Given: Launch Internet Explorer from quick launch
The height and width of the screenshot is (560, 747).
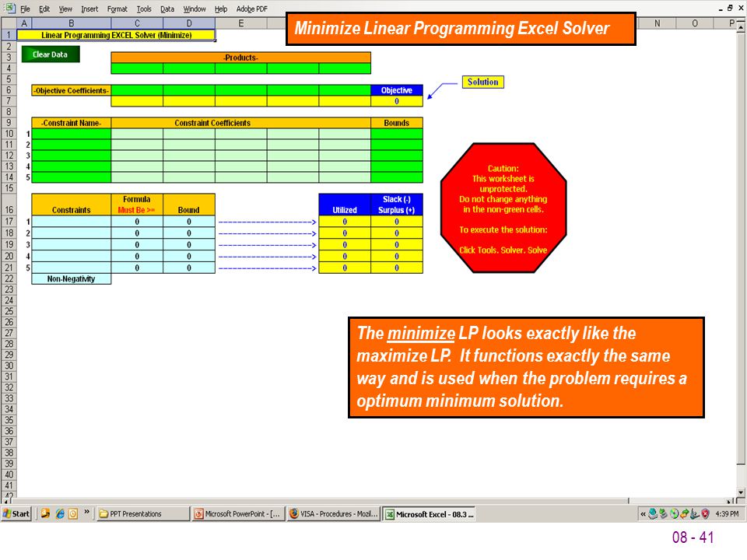Looking at the screenshot, I should (x=60, y=514).
